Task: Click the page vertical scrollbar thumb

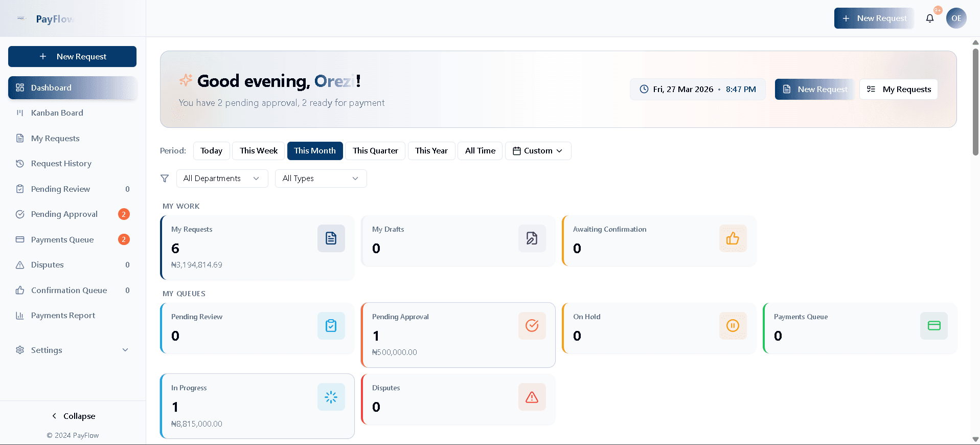Action: (x=975, y=101)
